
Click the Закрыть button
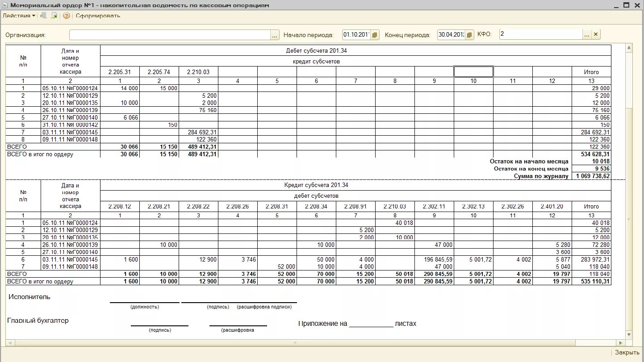click(627, 353)
